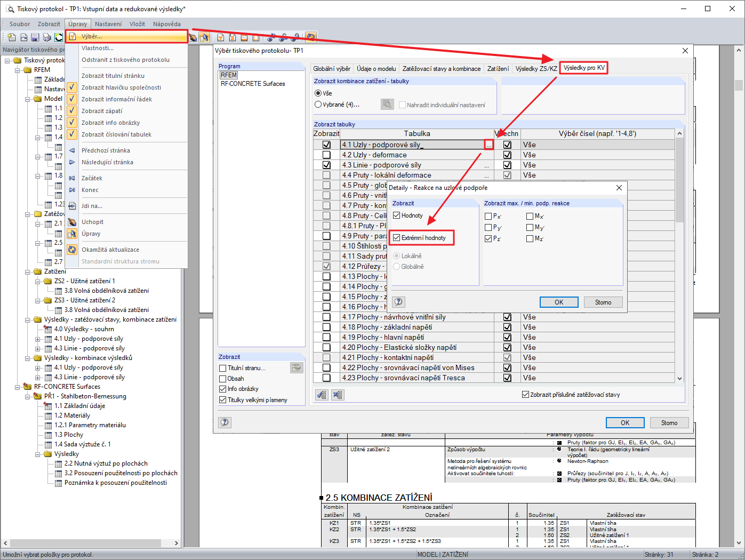Click the help icon at the selection dialog's bottom-left
The image size is (745, 560).
(225, 422)
